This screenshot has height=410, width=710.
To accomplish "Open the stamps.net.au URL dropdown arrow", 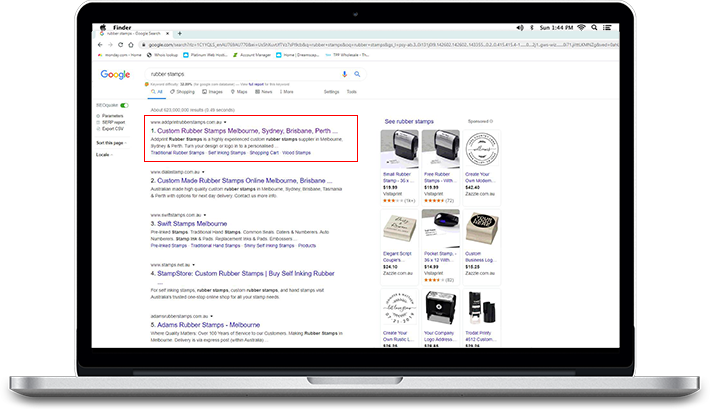I will pos(194,265).
